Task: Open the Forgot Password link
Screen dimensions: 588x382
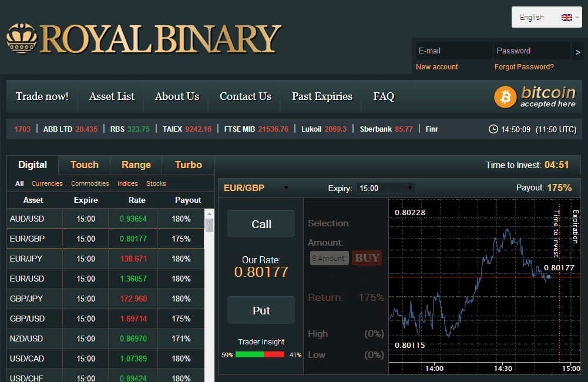Action: (x=524, y=67)
